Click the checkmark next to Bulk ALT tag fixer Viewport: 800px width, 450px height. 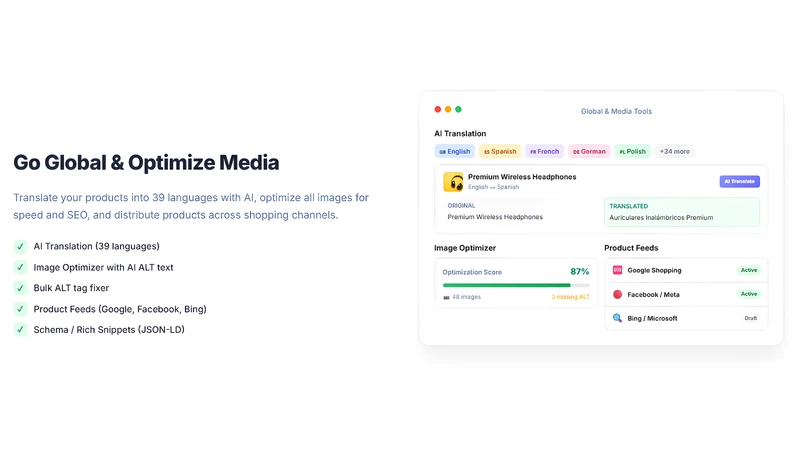20,288
